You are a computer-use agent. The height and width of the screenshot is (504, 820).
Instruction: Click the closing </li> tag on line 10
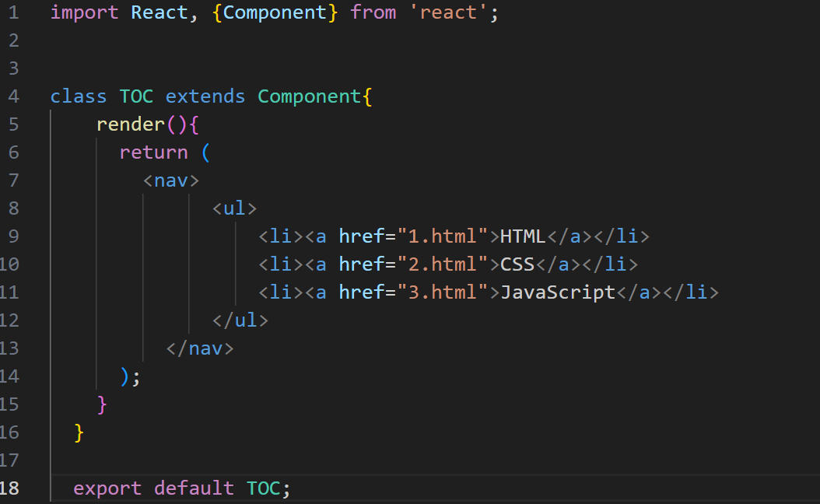[x=610, y=264]
